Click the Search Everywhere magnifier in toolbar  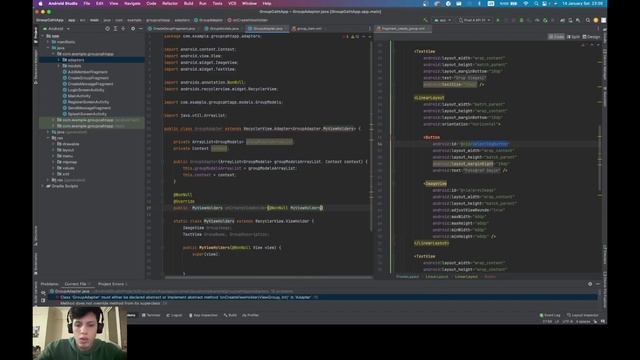coord(588,20)
